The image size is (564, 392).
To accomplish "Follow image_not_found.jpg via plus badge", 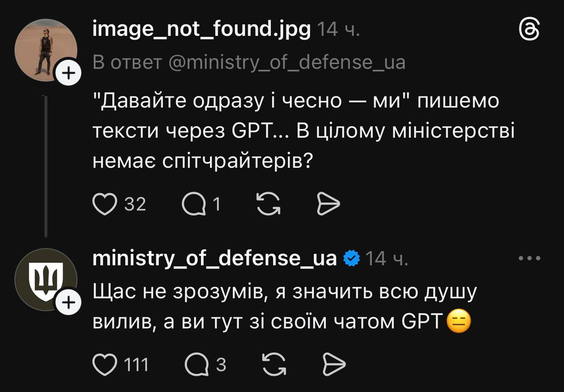I will [x=69, y=74].
